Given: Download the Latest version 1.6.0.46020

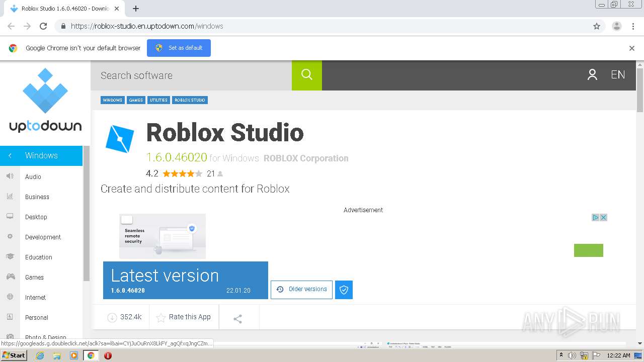Looking at the screenshot, I should point(186,280).
